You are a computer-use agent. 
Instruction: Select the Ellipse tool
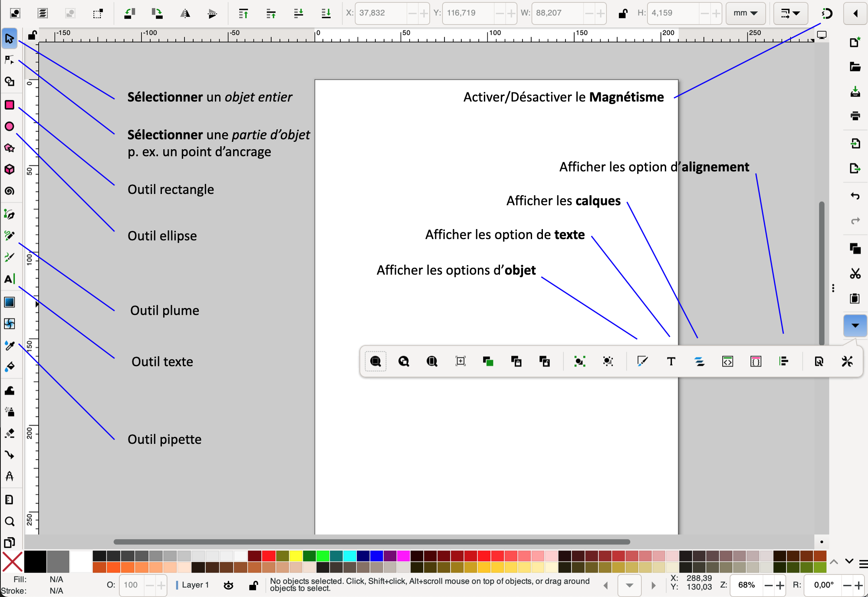(x=9, y=126)
